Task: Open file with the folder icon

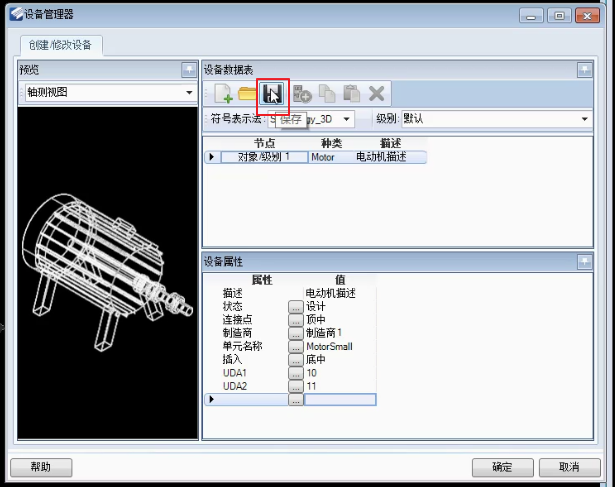Action: (x=247, y=94)
